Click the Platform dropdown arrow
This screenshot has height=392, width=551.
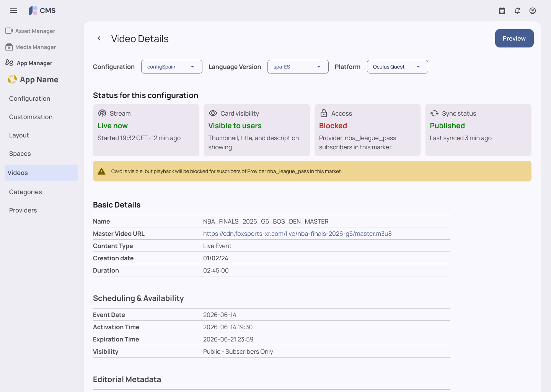[x=418, y=67]
